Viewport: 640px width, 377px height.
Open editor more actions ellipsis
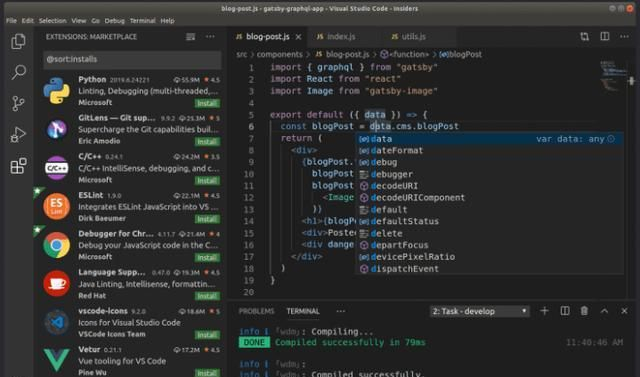(624, 37)
